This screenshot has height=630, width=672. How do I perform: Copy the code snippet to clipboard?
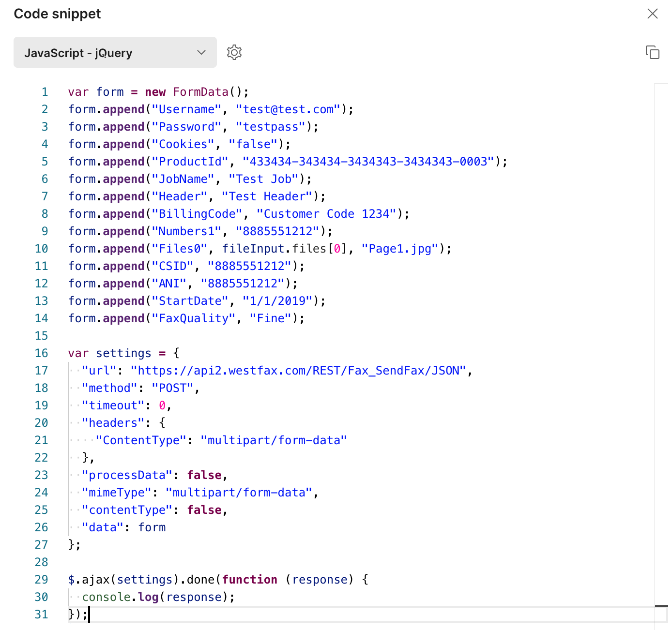coord(652,52)
